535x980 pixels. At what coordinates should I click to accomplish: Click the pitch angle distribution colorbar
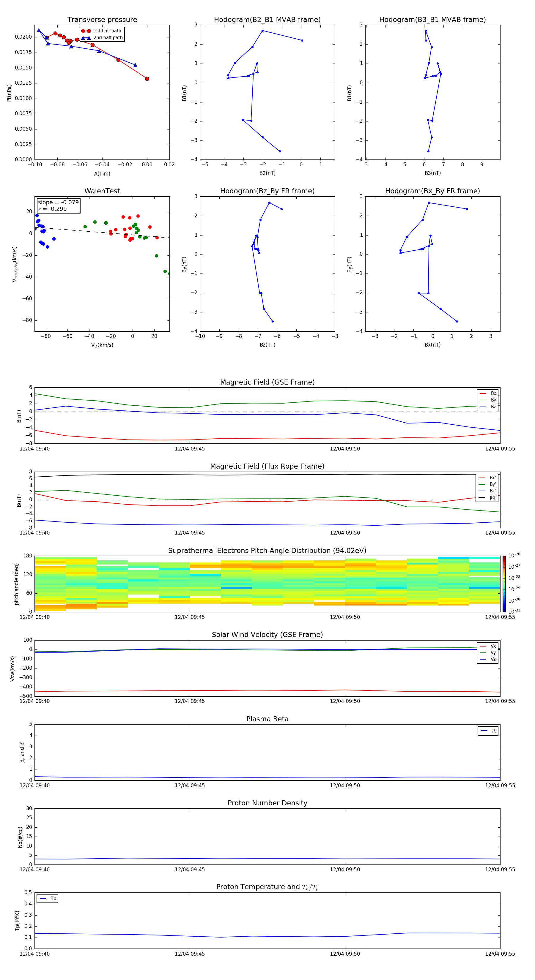504,584
